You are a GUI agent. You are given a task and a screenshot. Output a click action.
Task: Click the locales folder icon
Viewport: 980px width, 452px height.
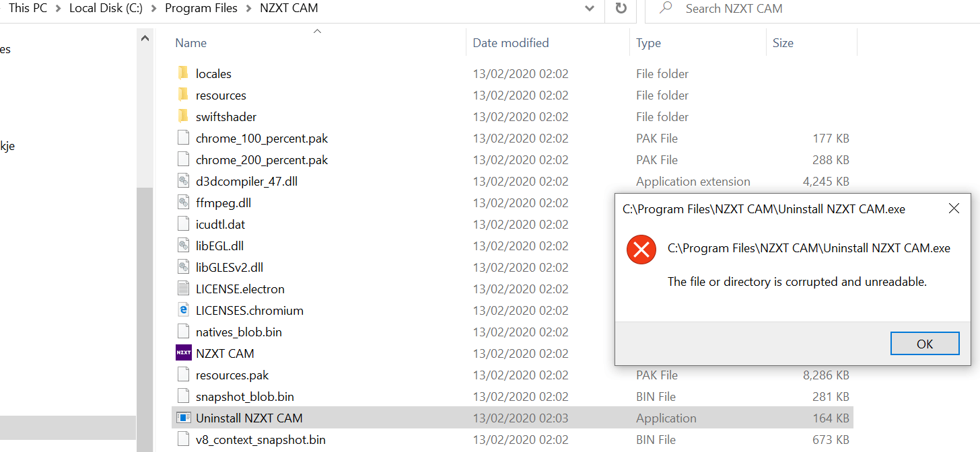point(183,73)
